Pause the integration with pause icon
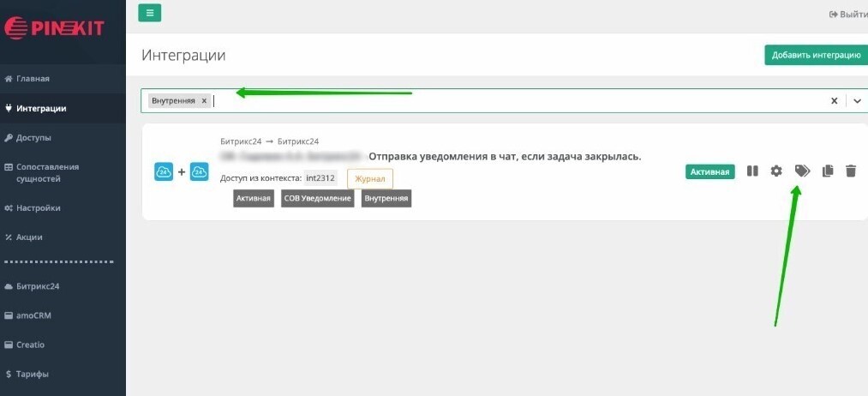The width and height of the screenshot is (868, 396). (x=752, y=171)
